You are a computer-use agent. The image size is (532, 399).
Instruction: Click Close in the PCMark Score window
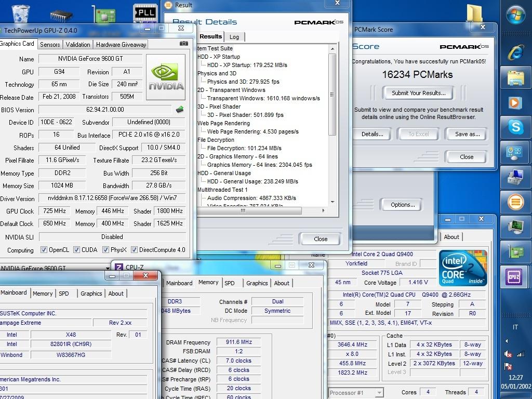point(467,157)
